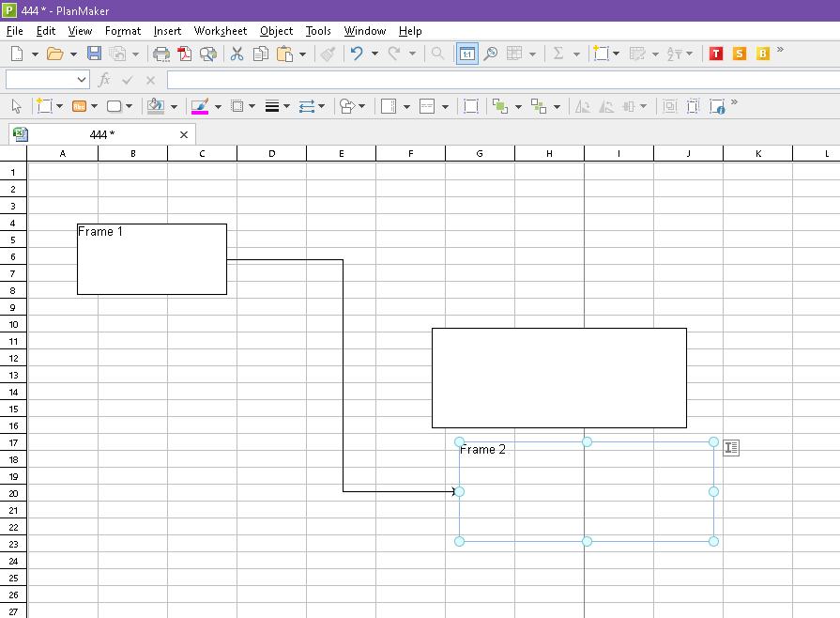
Task: Toggle the actual size 1:1 view
Action: pos(466,54)
